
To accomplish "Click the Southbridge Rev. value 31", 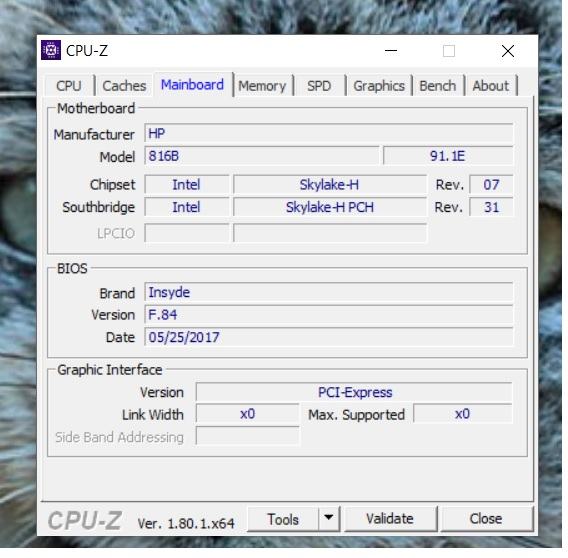I will [491, 207].
